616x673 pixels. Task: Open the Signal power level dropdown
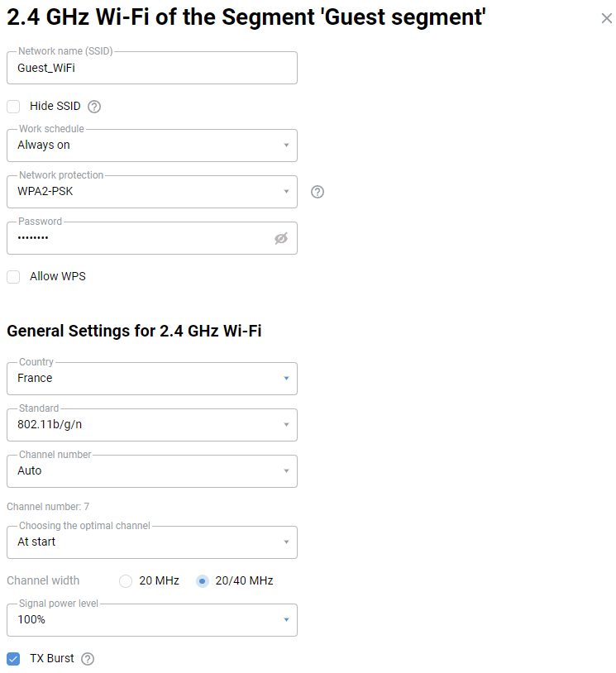[152, 620]
